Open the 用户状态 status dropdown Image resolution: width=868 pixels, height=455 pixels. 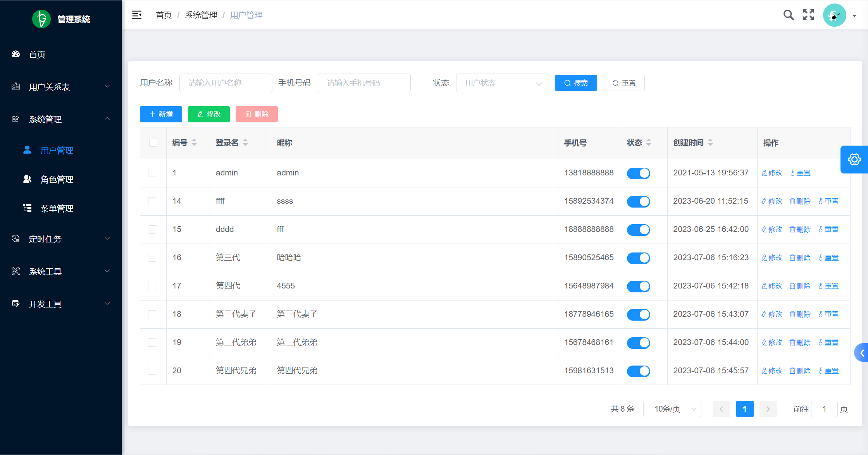coord(502,83)
